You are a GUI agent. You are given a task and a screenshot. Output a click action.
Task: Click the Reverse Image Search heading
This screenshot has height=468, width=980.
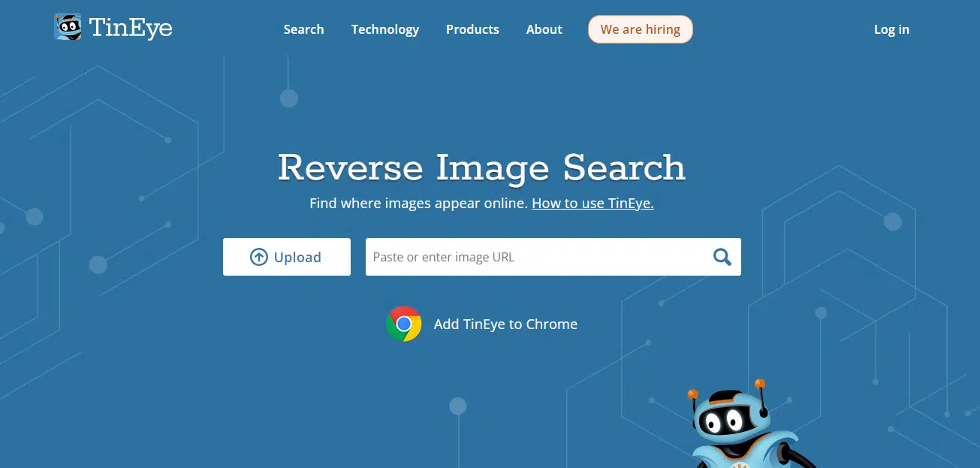[x=481, y=167]
